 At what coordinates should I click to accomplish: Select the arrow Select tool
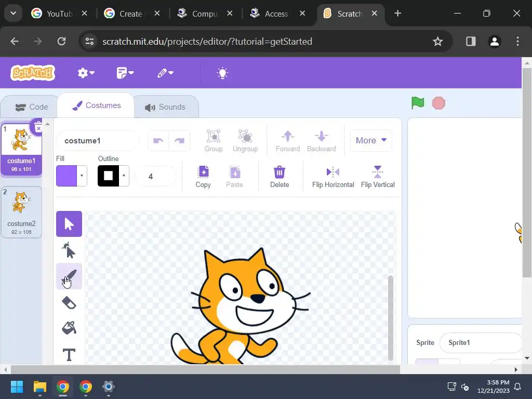click(69, 224)
